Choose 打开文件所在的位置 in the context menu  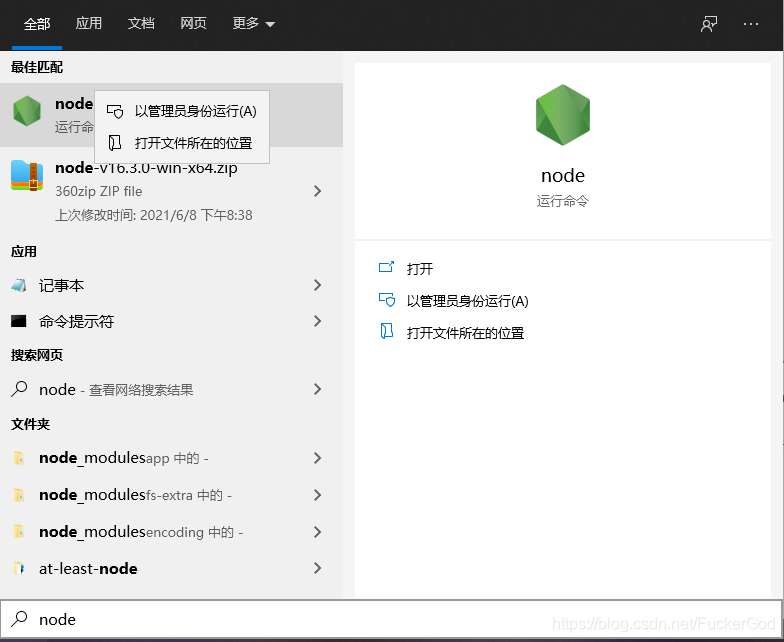(x=182, y=143)
